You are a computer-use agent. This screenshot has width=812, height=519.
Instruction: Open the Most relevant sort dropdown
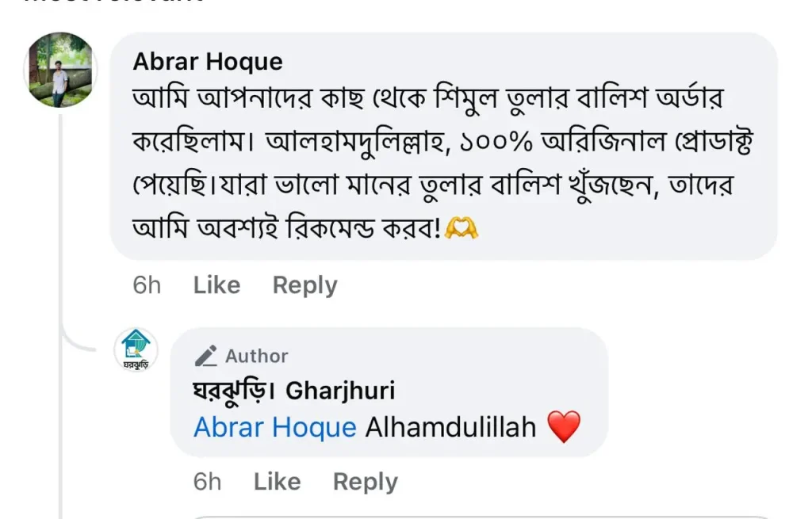[111, 2]
